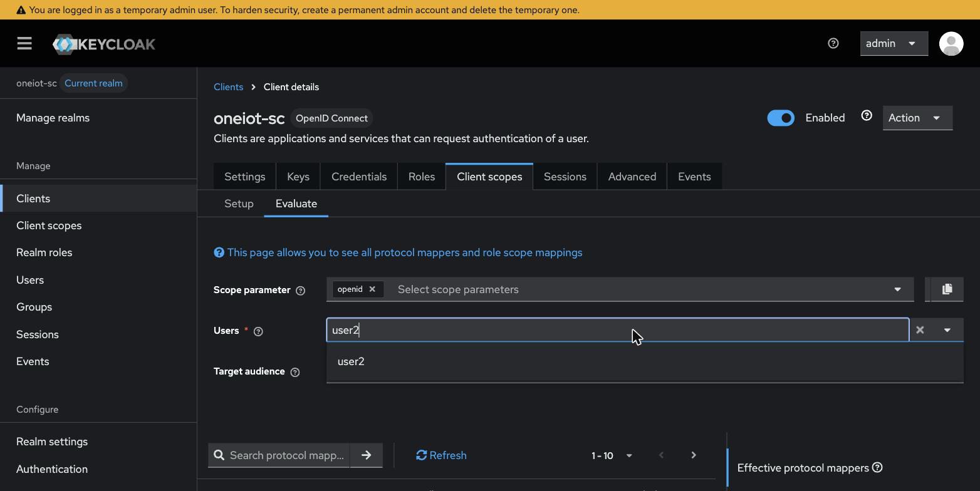This screenshot has height=491, width=980.
Task: Switch to the Keys tab
Action: pos(298,177)
